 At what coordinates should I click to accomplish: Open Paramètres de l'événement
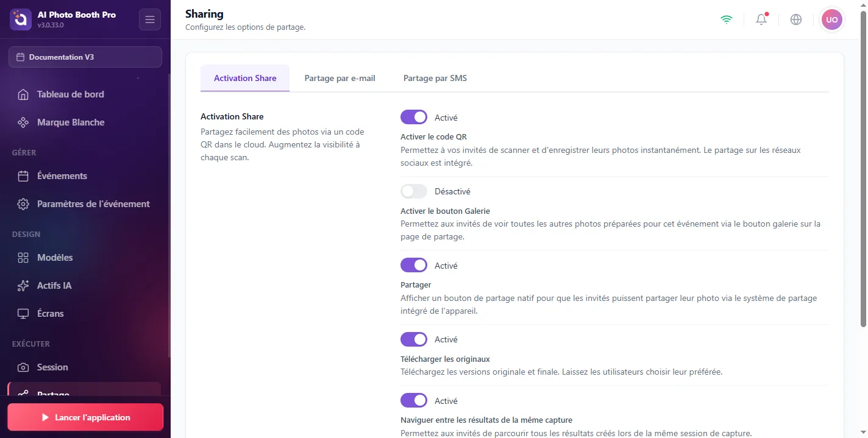(x=84, y=204)
